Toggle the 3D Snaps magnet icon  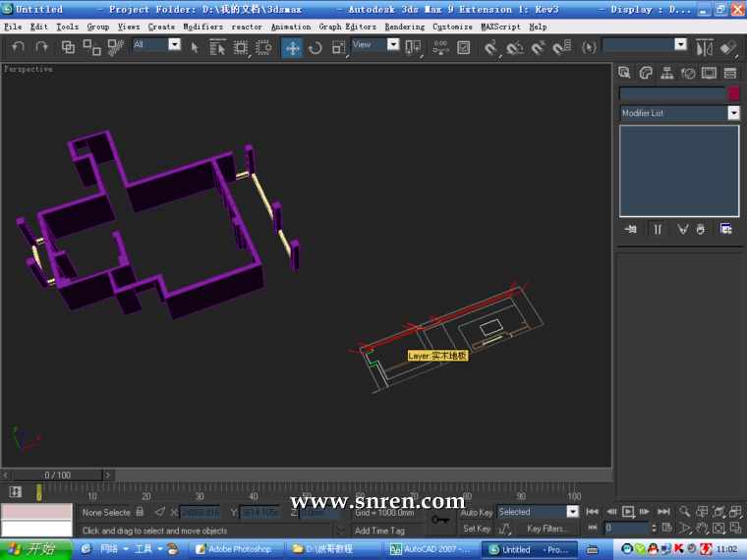click(x=490, y=47)
